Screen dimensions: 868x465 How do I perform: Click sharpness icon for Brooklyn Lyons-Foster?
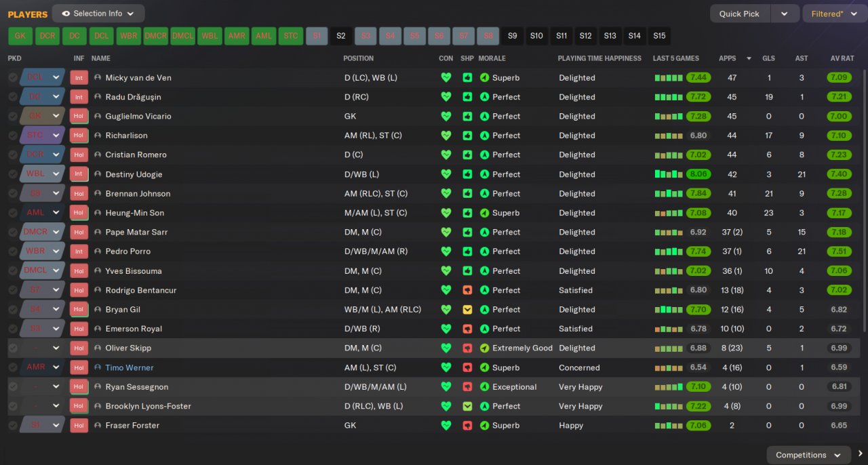tap(467, 406)
